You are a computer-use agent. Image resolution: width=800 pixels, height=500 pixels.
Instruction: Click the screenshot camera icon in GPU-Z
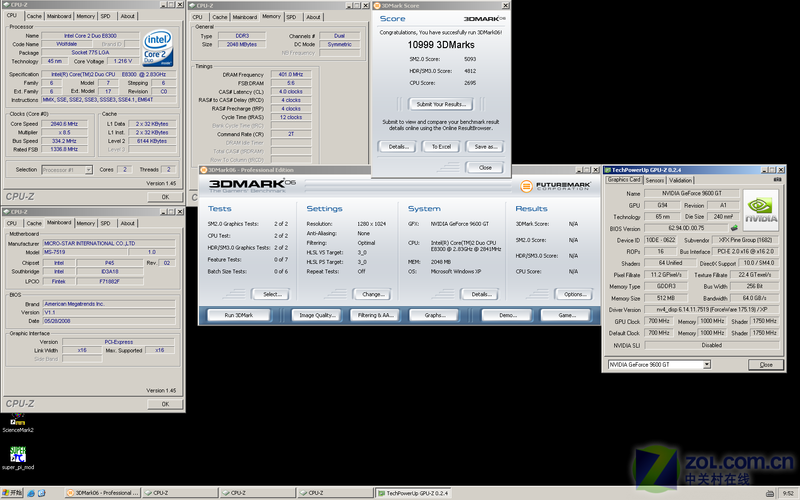[x=777, y=180]
